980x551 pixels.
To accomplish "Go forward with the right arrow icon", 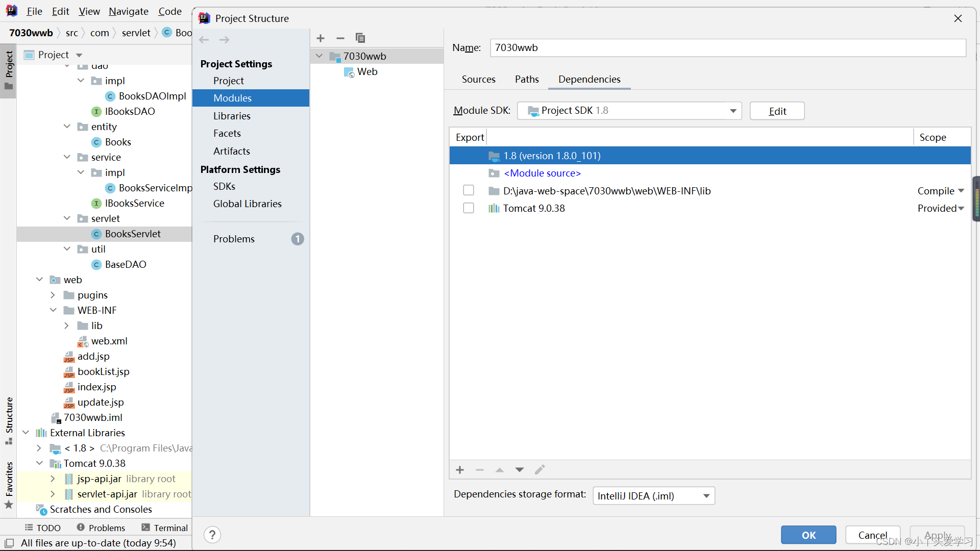I will [224, 40].
